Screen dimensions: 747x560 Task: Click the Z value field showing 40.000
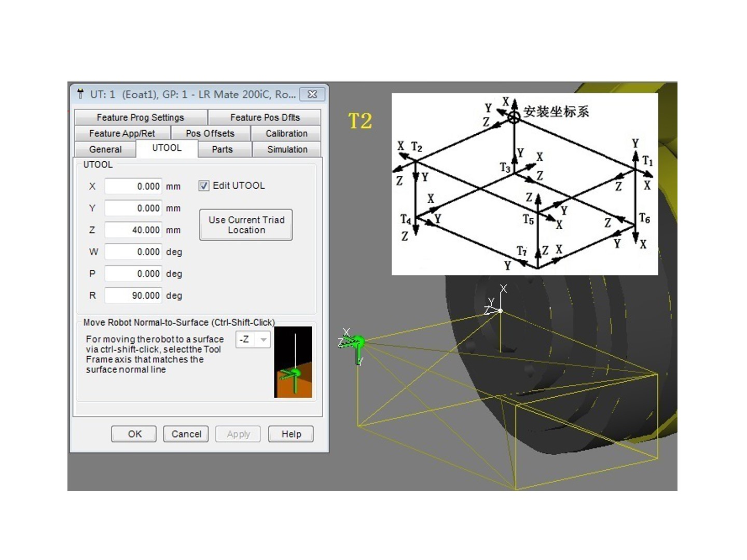133,230
